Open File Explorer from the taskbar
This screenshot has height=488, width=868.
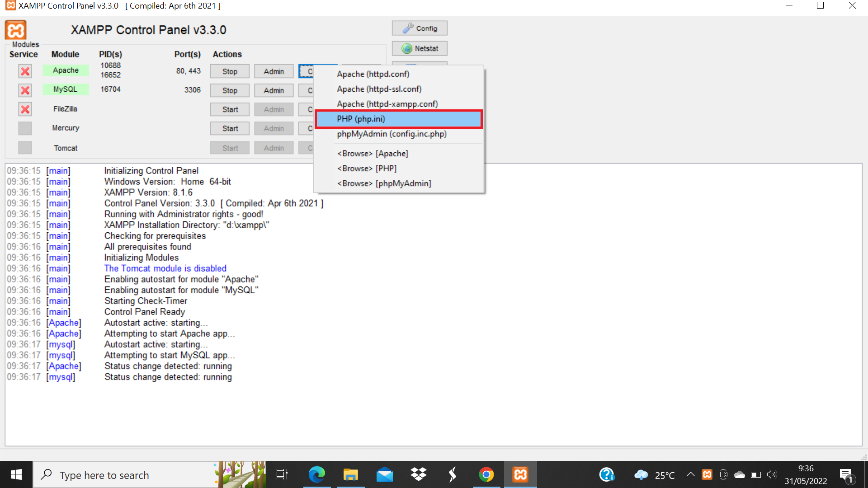pos(350,475)
